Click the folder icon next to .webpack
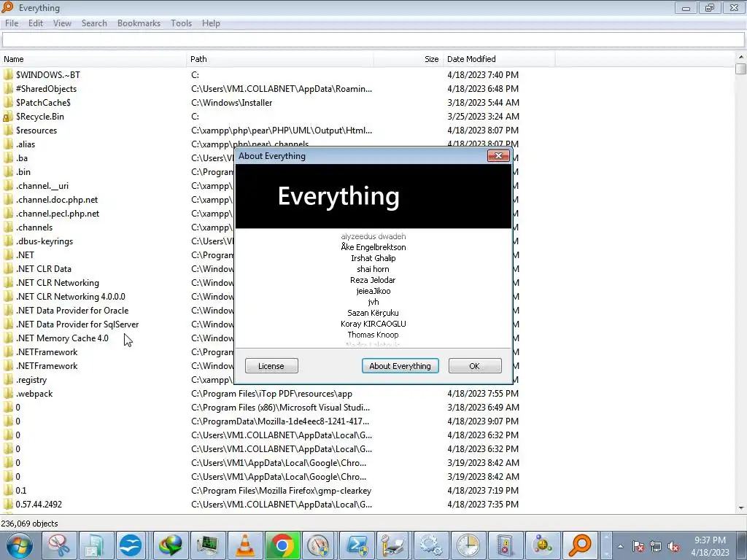 coord(8,393)
